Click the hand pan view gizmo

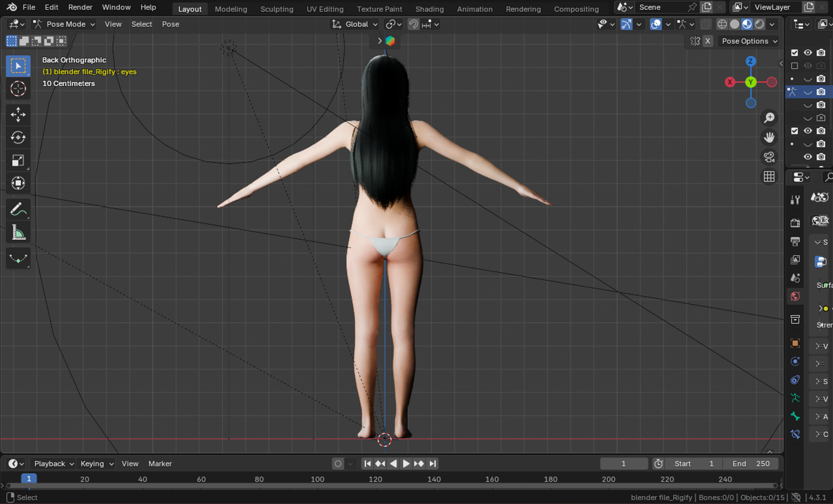click(x=769, y=137)
